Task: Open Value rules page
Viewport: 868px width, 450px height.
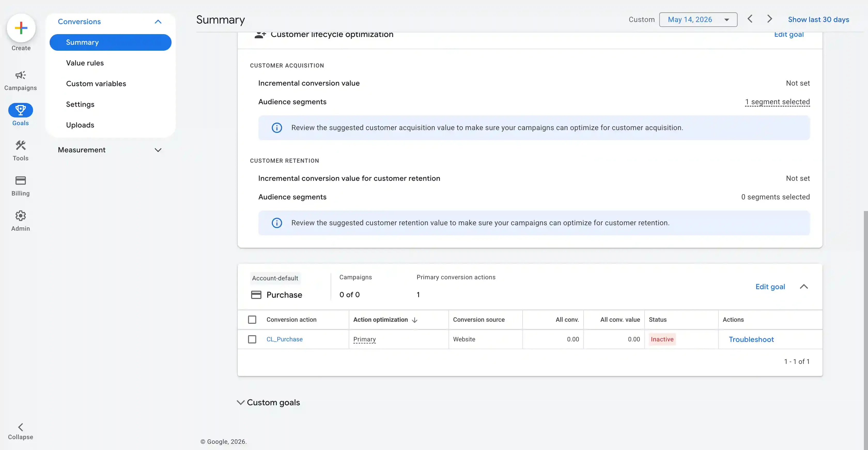Action: point(85,63)
